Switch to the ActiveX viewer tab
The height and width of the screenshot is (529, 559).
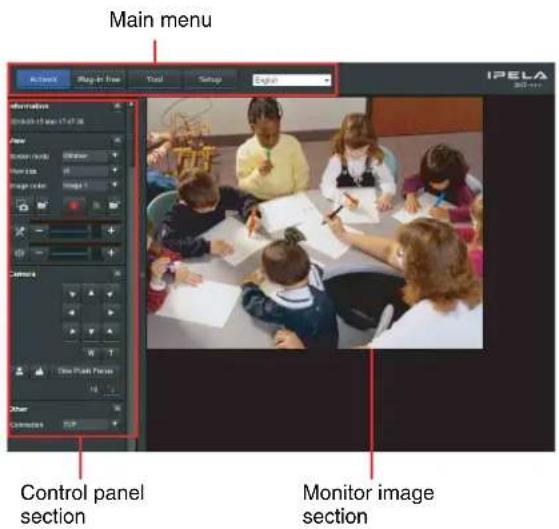43,79
